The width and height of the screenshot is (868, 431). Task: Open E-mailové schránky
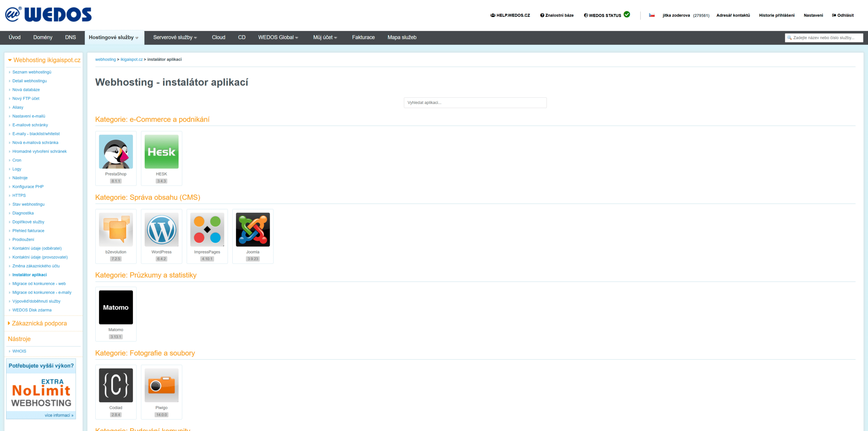tap(30, 125)
